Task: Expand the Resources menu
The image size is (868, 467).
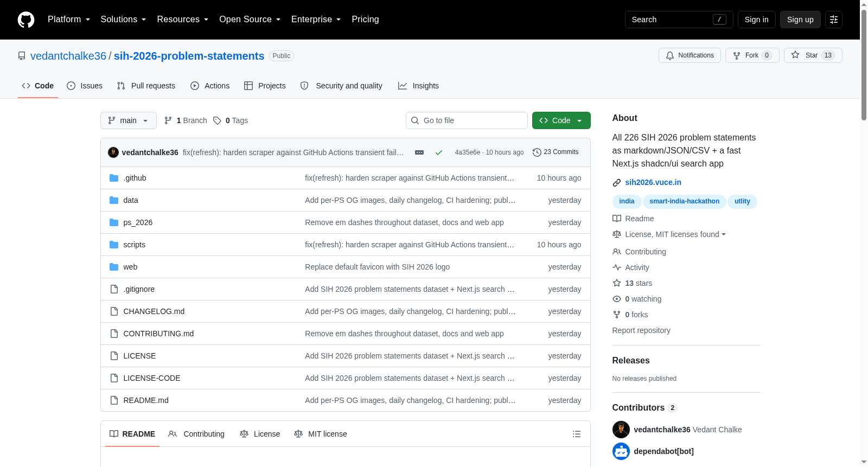Action: (x=182, y=20)
